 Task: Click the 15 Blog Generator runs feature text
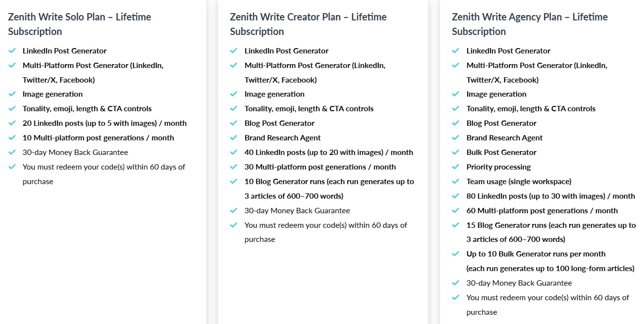(x=551, y=225)
